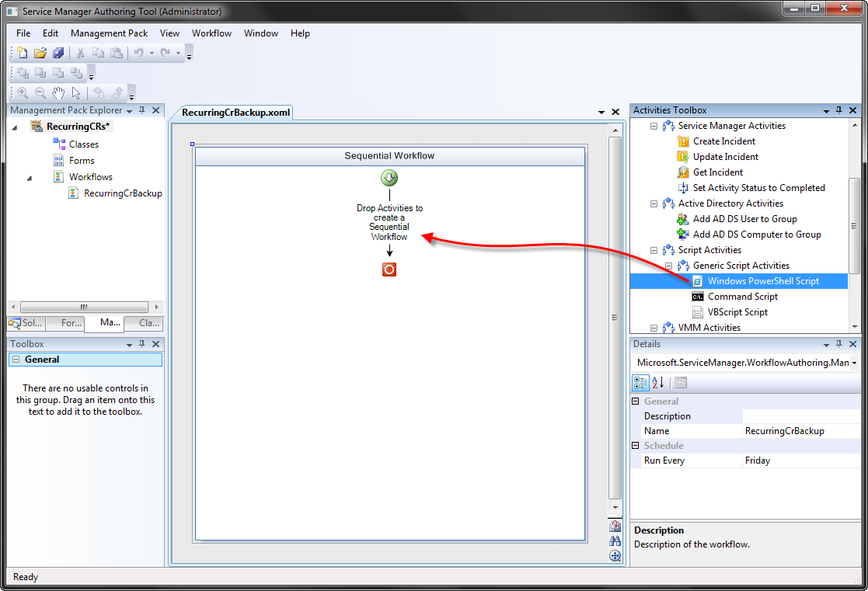Open the Workflow menu
This screenshot has height=591, width=868.
click(211, 33)
